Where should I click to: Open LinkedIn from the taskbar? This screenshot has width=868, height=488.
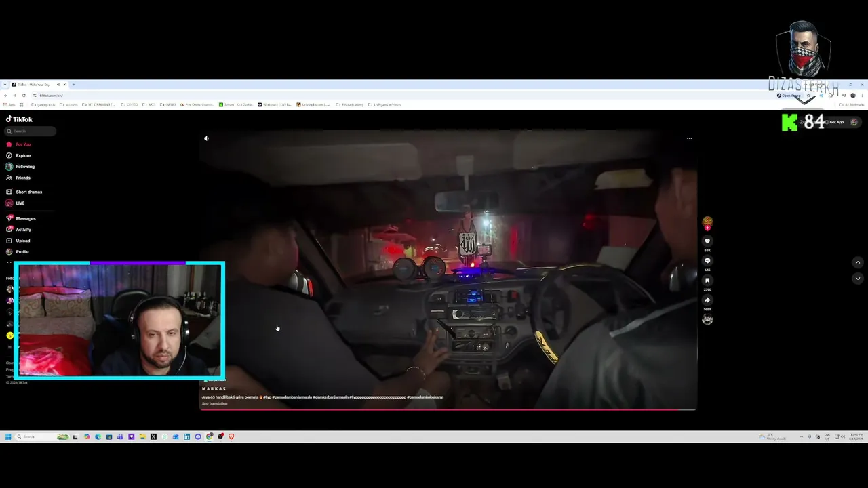click(x=186, y=436)
